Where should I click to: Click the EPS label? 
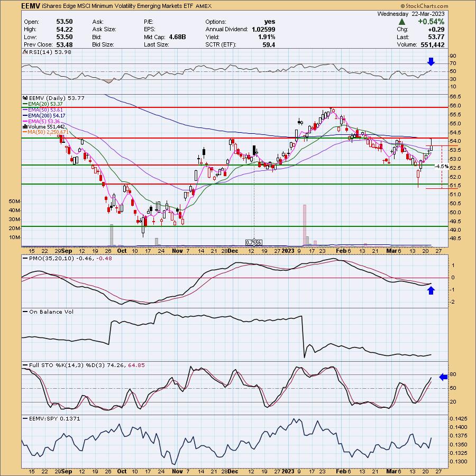tap(150, 30)
